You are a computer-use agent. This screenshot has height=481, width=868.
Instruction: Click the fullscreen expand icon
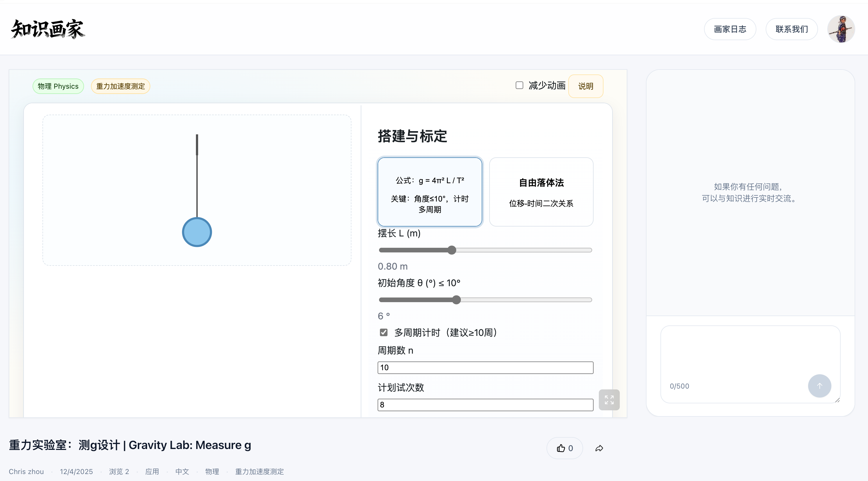point(609,400)
